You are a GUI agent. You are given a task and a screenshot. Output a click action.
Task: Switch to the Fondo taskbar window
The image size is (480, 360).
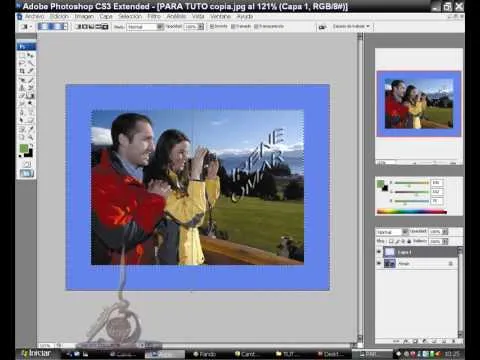205,354
